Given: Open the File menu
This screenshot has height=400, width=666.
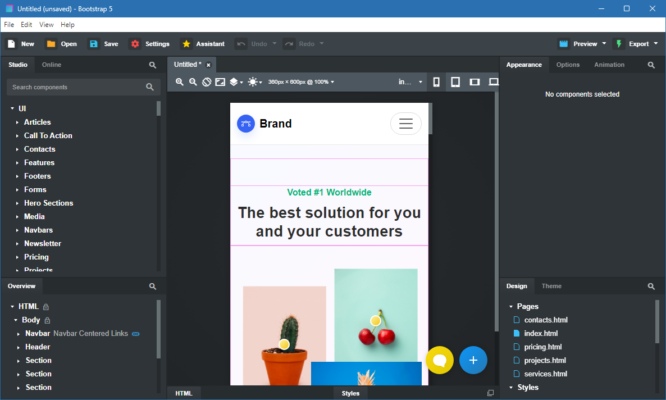Looking at the screenshot, I should (x=9, y=25).
